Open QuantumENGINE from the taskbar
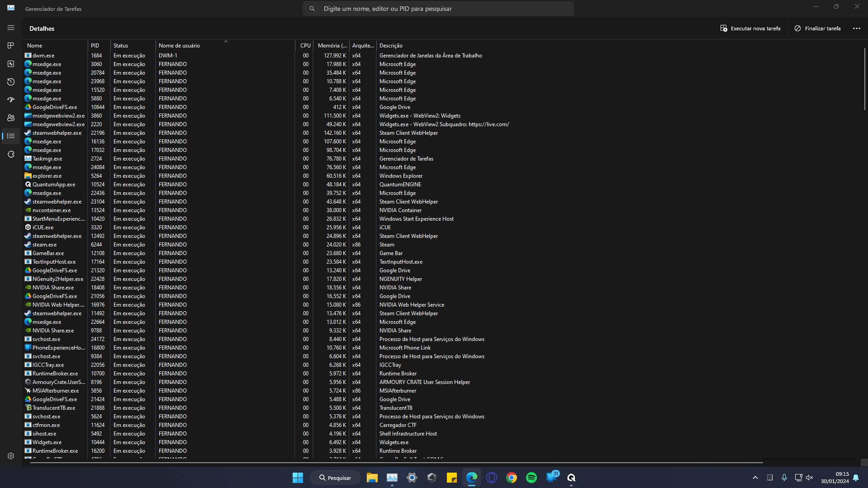The width and height of the screenshot is (868, 488). click(x=571, y=478)
